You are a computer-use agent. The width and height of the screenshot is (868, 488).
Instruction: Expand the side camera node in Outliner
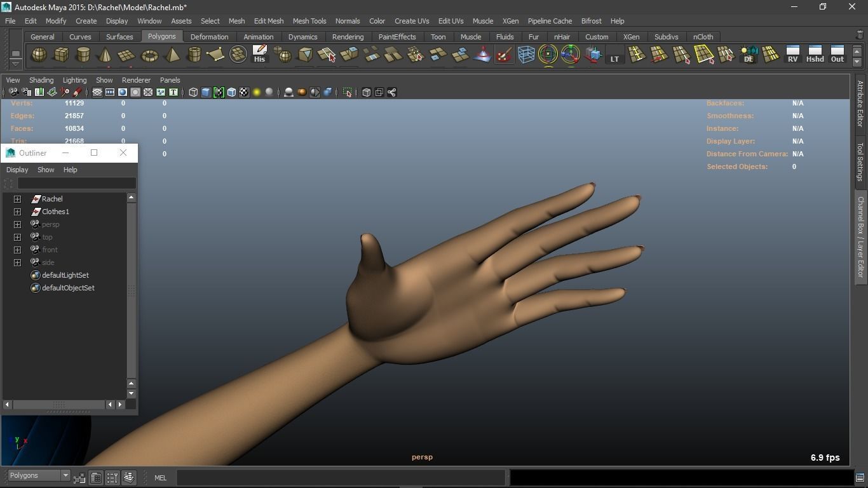click(18, 262)
